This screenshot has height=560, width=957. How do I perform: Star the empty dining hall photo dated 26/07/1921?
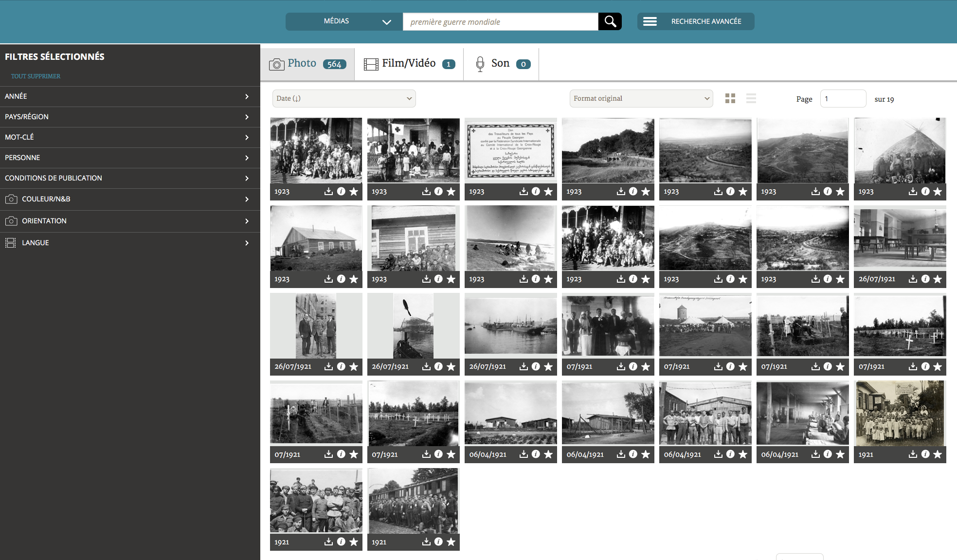tap(938, 279)
